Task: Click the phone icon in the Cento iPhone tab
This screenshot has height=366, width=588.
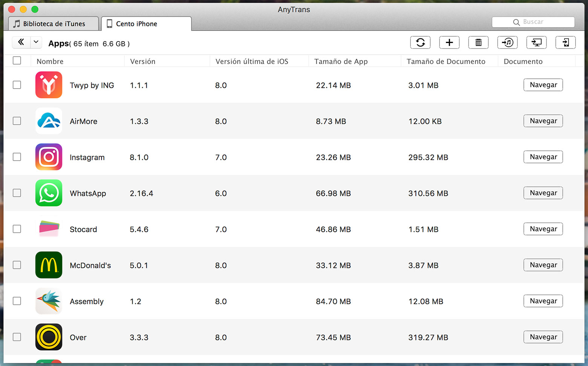Action: tap(109, 24)
